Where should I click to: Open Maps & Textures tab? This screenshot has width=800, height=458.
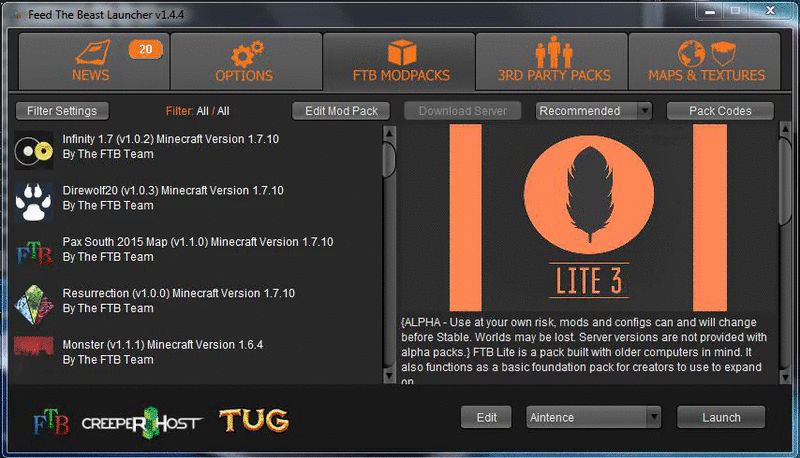pos(705,62)
